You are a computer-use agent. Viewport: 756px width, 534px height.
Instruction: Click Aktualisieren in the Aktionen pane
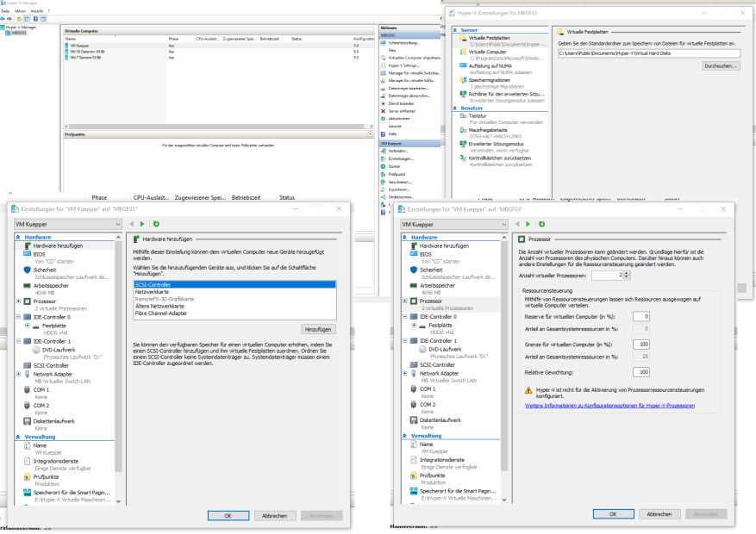tap(399, 119)
